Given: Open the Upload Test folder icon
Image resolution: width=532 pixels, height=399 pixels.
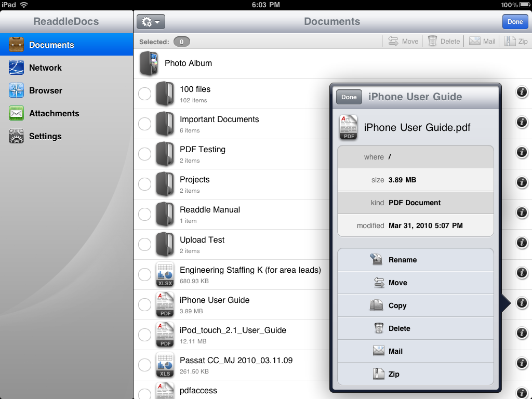Looking at the screenshot, I should [x=165, y=244].
